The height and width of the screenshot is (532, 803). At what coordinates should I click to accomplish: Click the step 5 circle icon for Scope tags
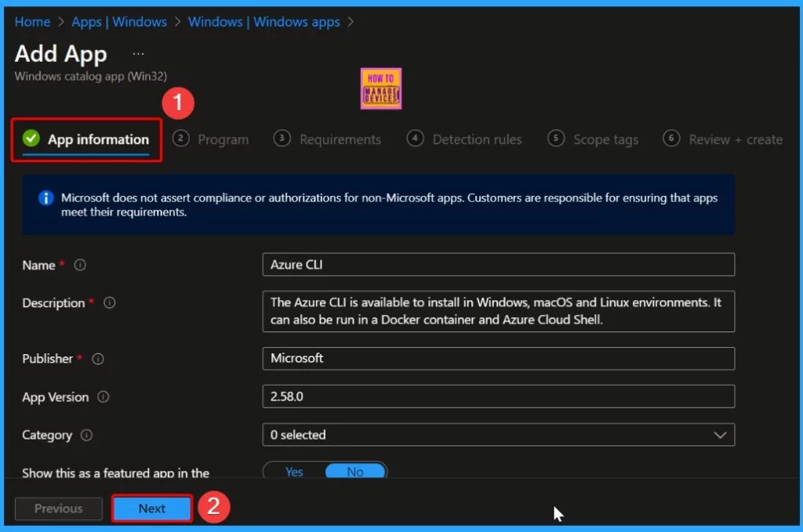click(x=556, y=138)
